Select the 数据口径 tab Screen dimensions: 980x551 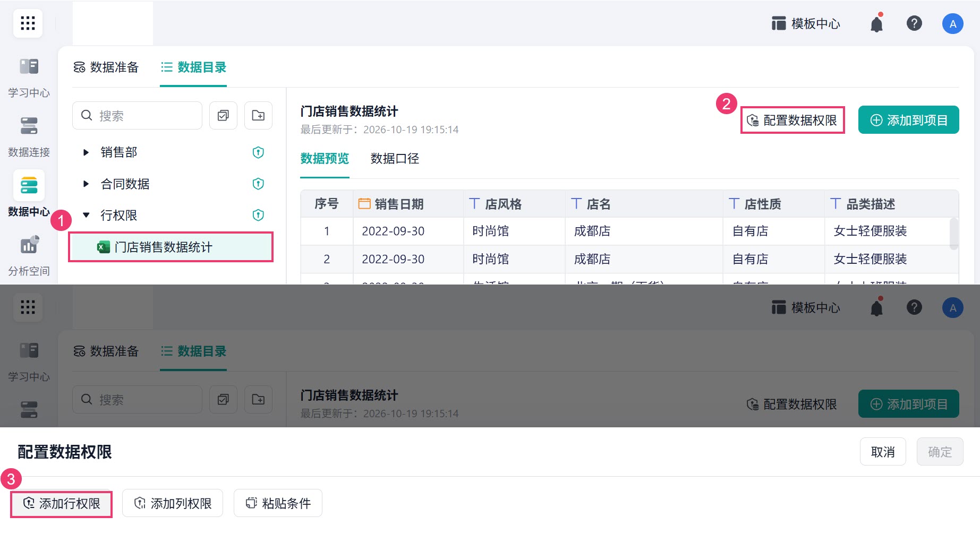click(395, 158)
